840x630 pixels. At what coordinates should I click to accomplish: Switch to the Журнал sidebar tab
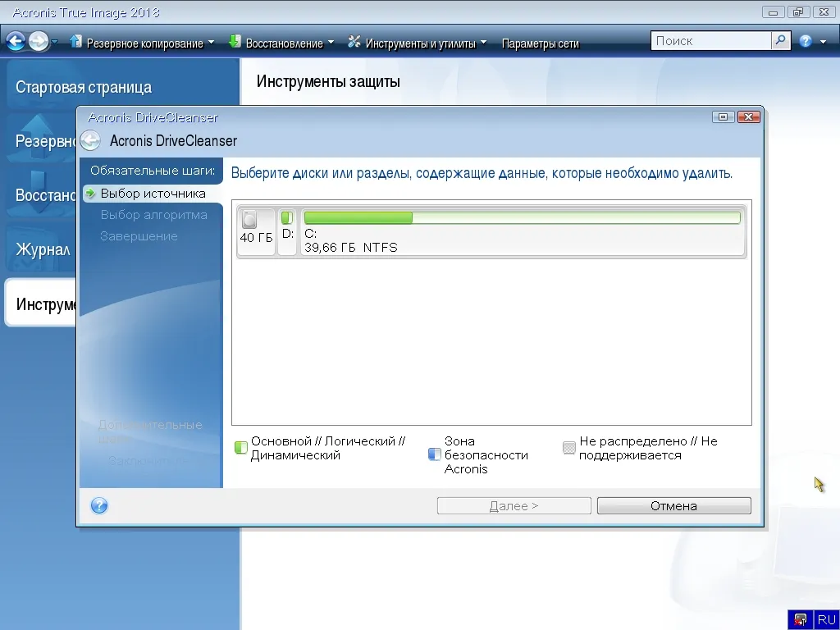tap(43, 249)
